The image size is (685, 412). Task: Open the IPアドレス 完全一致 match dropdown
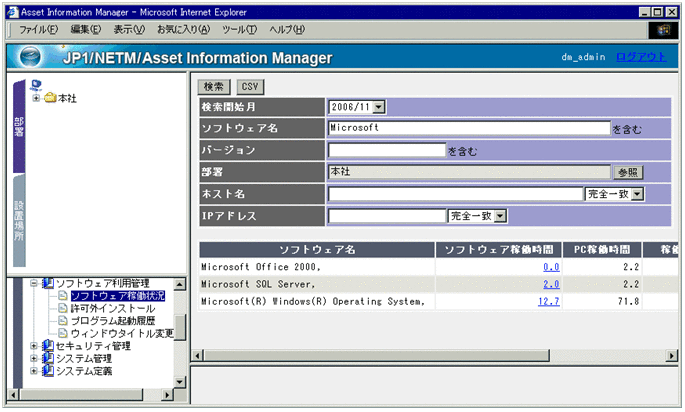pyautogui.click(x=501, y=215)
